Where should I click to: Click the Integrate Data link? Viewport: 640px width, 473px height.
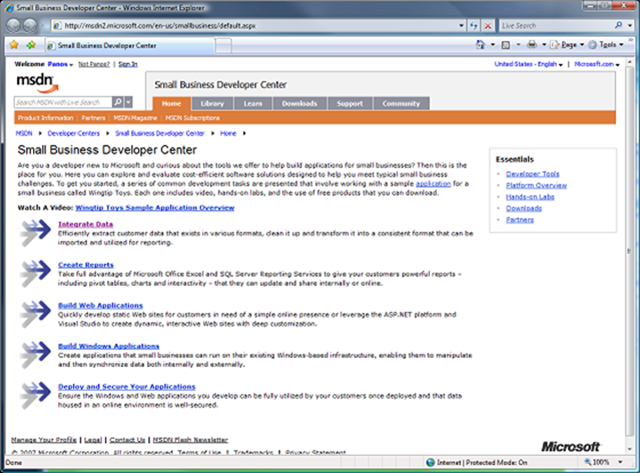tap(86, 224)
